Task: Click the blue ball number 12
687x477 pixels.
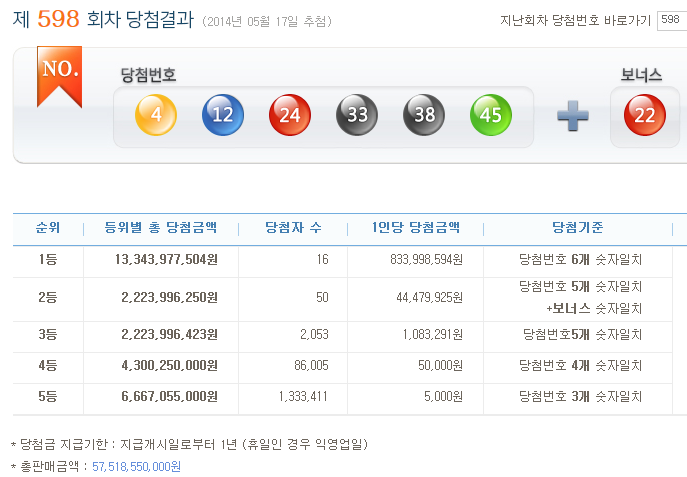Action: (223, 115)
